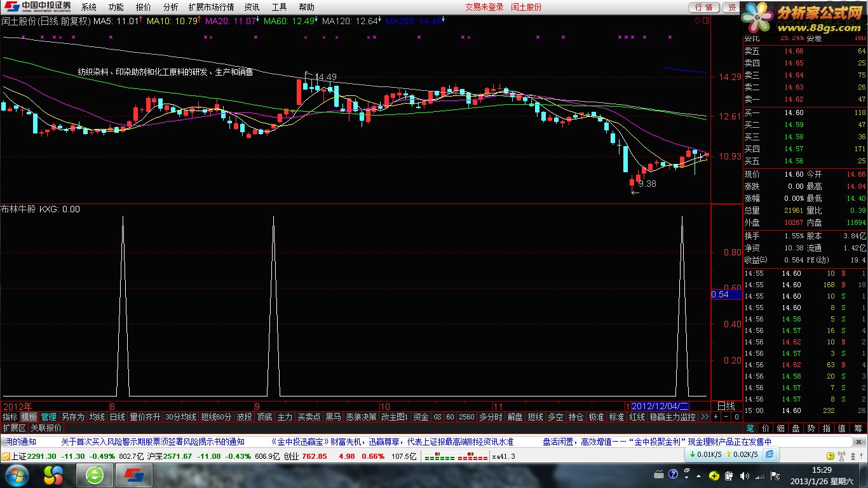Expand more indicator tabs with the >> arrow

704,417
